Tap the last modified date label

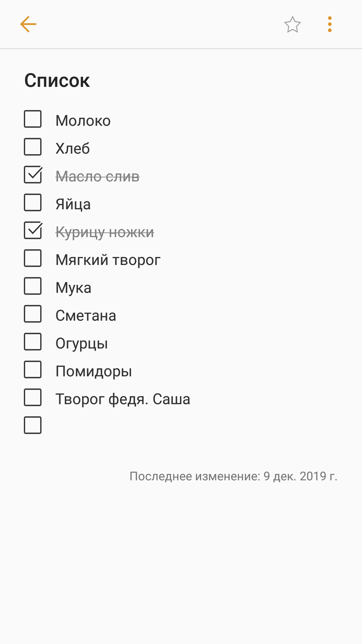click(233, 476)
